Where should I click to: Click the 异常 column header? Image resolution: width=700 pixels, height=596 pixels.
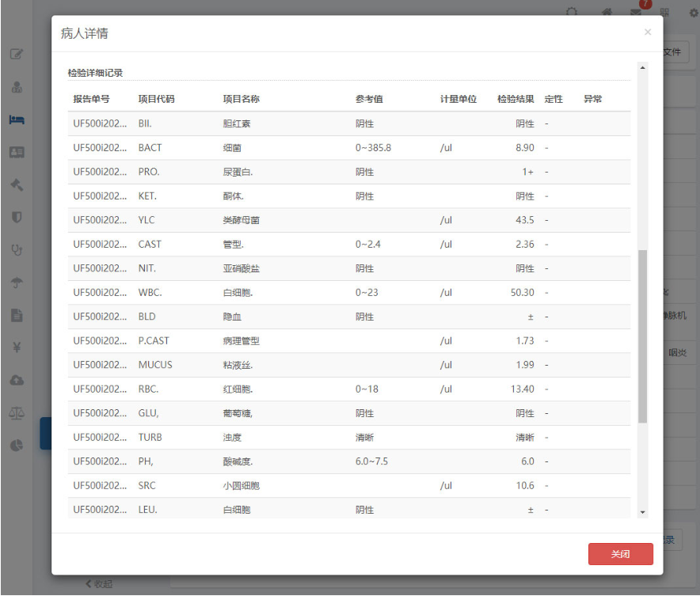click(x=593, y=99)
